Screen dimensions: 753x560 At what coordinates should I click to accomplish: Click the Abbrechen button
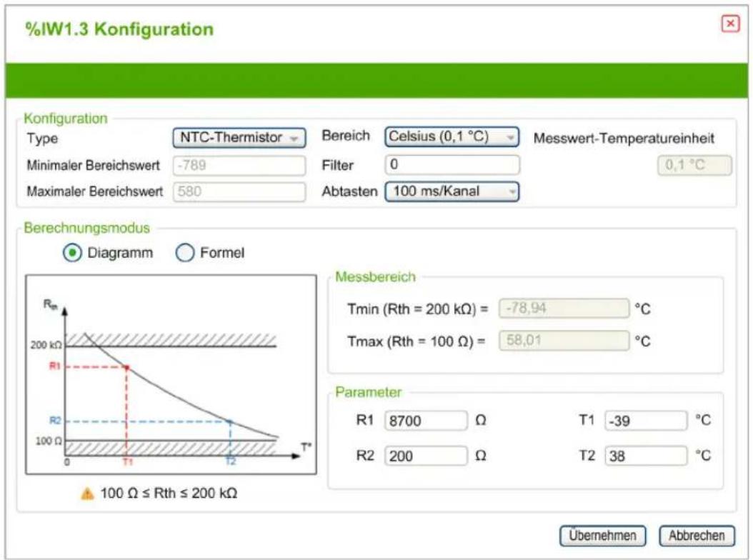697,536
